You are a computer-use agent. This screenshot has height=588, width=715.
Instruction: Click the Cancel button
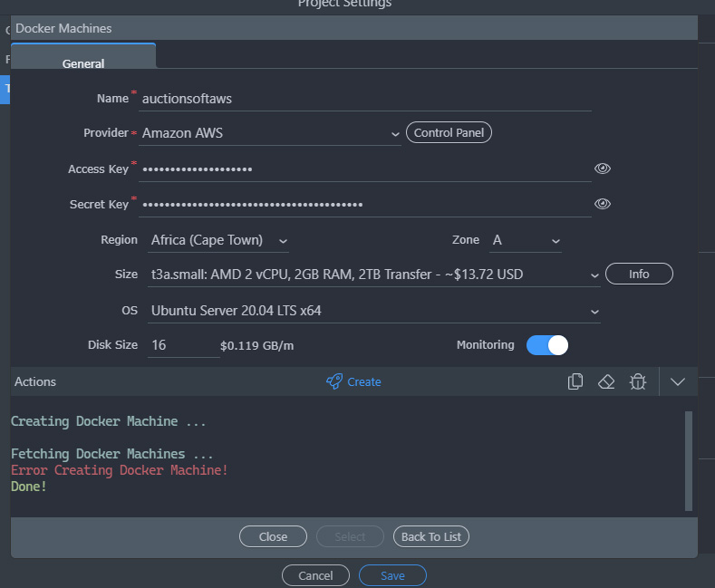[x=315, y=575]
